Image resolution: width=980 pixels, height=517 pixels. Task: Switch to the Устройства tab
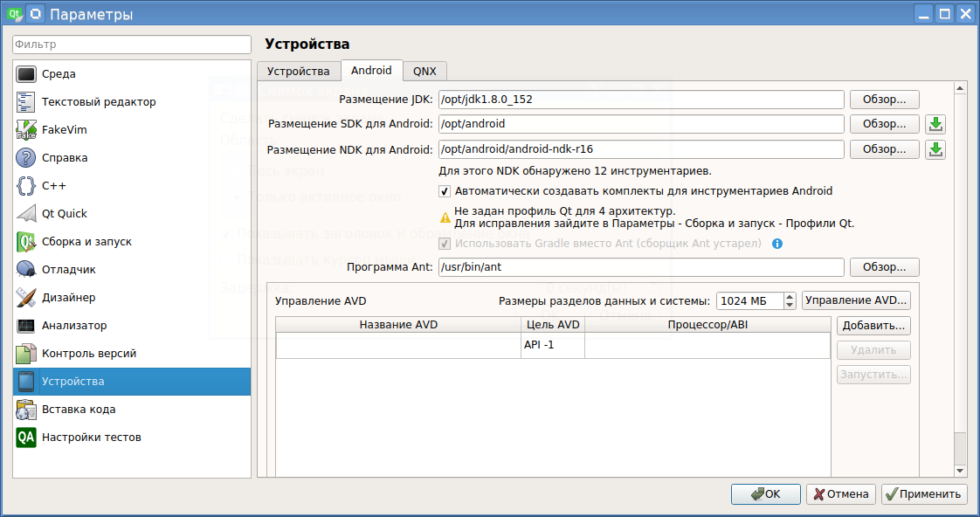pos(298,72)
